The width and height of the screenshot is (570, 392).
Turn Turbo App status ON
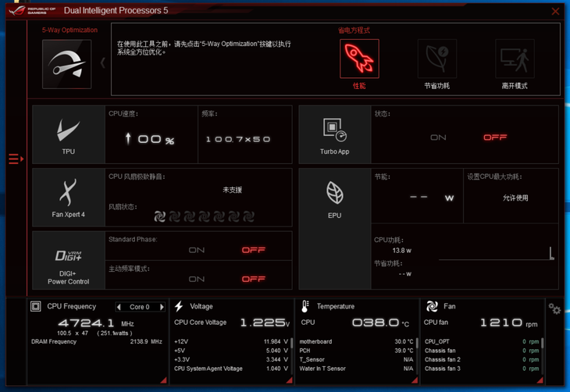[438, 137]
